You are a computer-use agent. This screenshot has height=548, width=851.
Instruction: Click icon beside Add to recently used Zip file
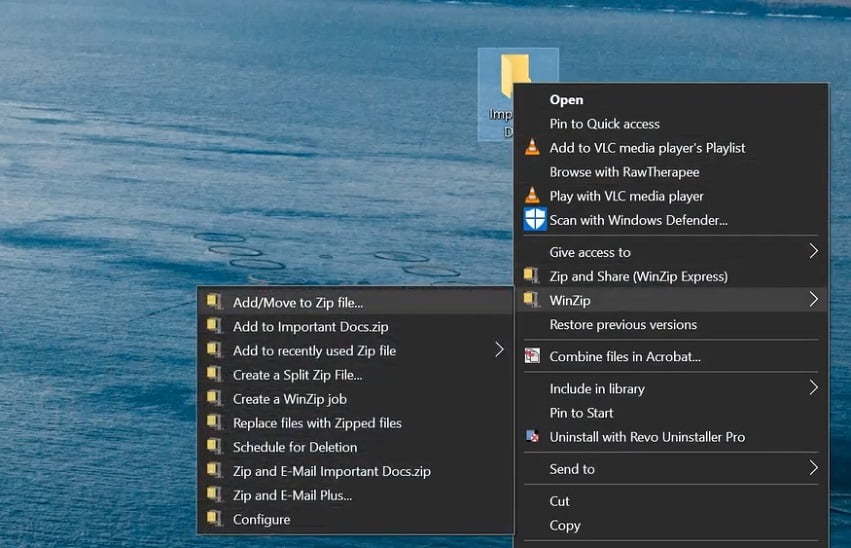point(214,350)
